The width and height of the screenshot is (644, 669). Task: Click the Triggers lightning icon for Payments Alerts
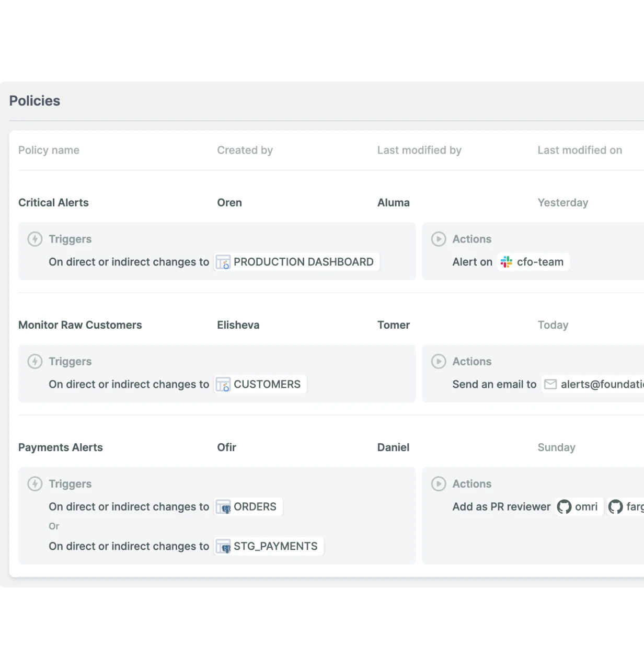coord(34,483)
